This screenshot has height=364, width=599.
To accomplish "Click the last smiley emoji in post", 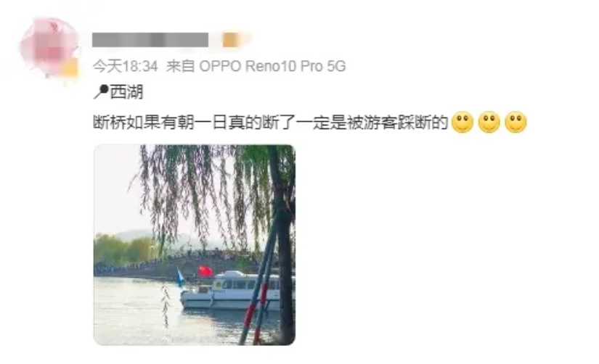I will coord(516,122).
